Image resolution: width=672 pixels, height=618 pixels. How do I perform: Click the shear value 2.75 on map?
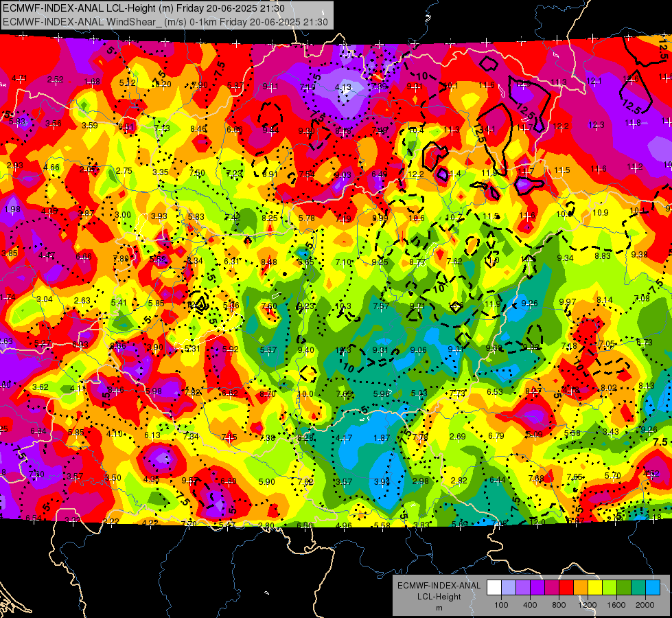pos(124,171)
